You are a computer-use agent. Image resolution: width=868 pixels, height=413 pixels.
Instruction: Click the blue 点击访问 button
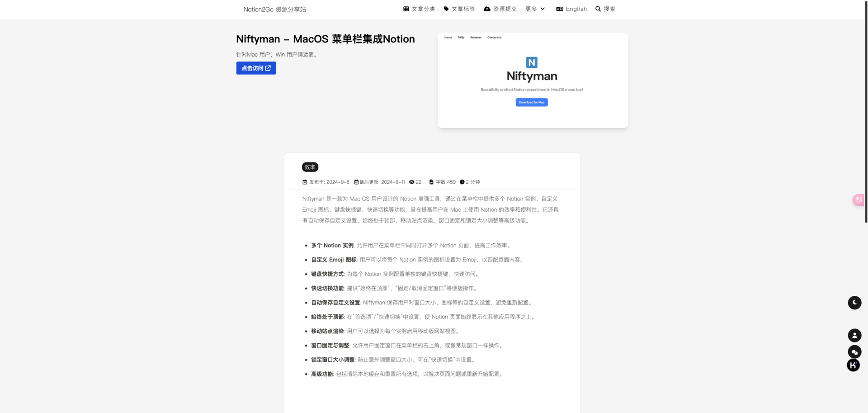(256, 68)
